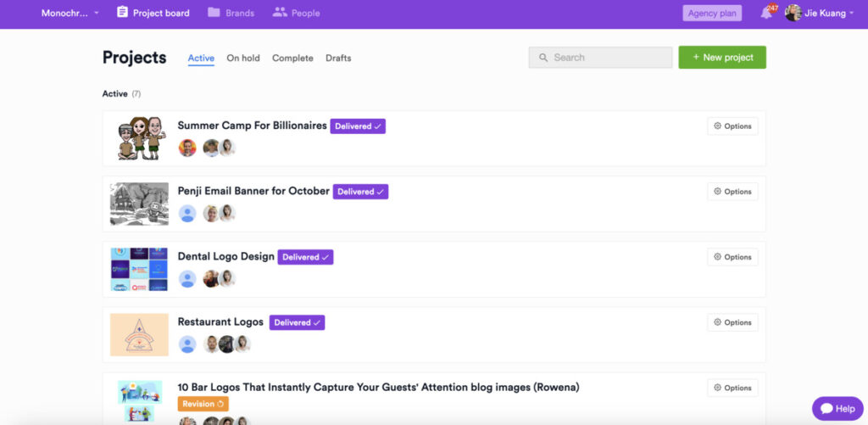Open Summer Camp For Billionaires project title
This screenshot has width=868, height=425.
pyautogui.click(x=253, y=126)
